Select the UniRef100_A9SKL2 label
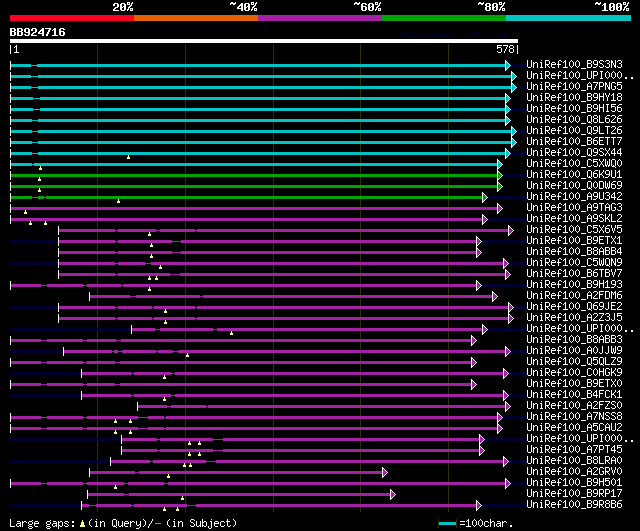Viewport: 640px width, 531px height. click(x=574, y=219)
